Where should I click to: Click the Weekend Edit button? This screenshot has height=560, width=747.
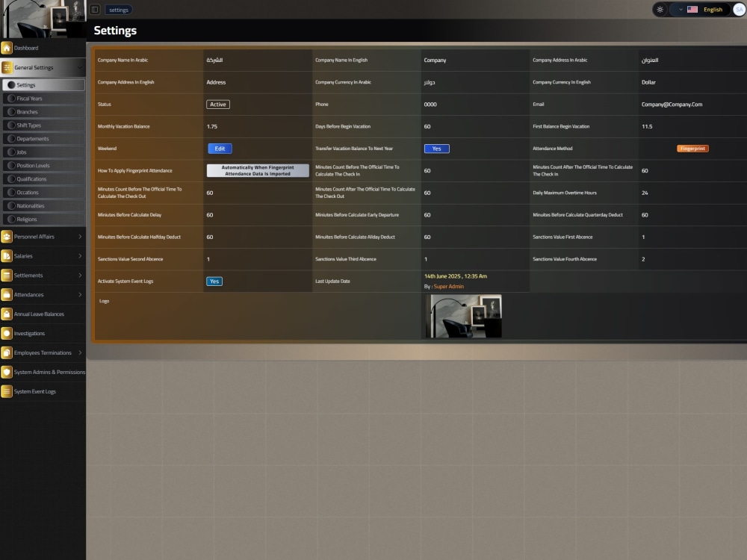click(220, 149)
